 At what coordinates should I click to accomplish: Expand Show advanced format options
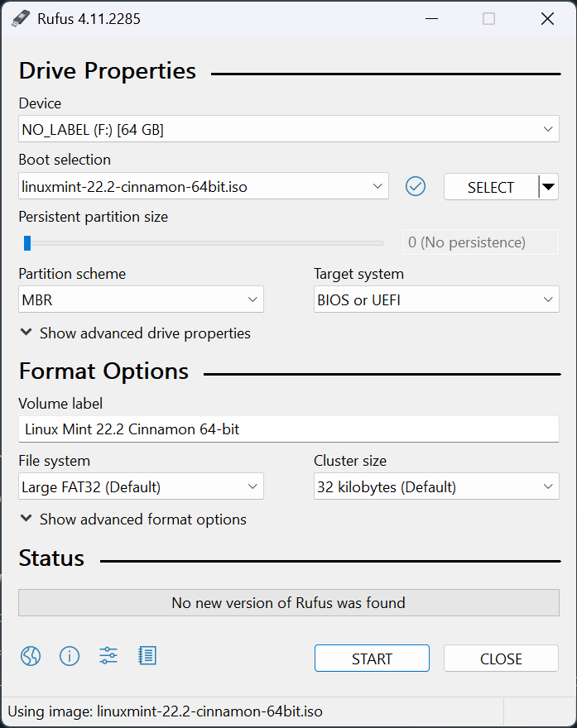(133, 520)
